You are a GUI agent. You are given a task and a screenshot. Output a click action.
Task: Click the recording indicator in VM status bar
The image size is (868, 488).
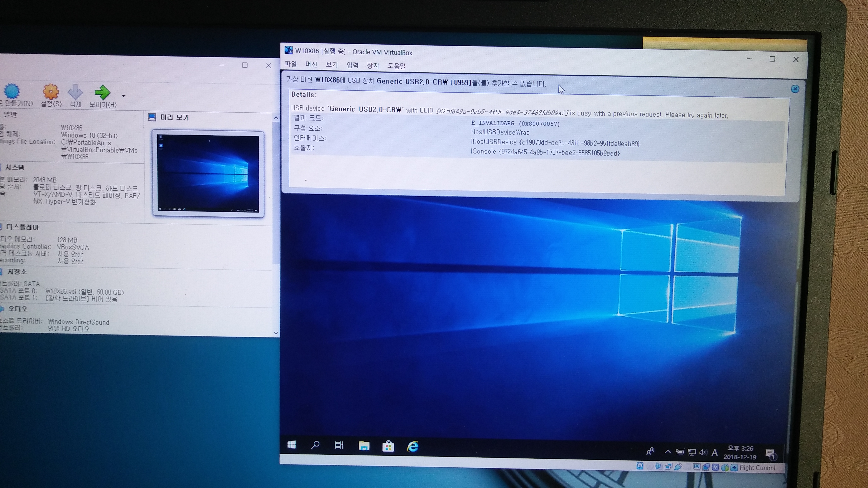pos(706,467)
